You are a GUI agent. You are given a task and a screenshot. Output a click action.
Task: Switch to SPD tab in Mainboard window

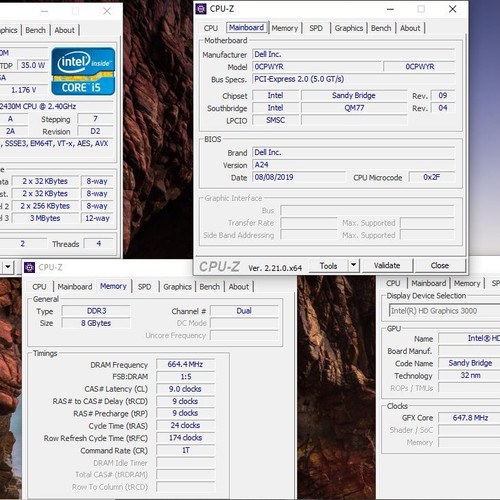tap(316, 28)
